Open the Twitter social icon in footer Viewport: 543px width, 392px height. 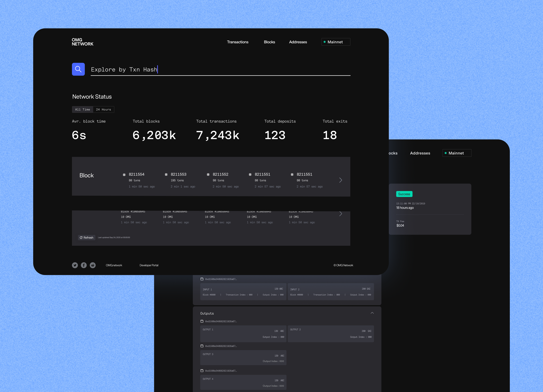[x=75, y=265]
